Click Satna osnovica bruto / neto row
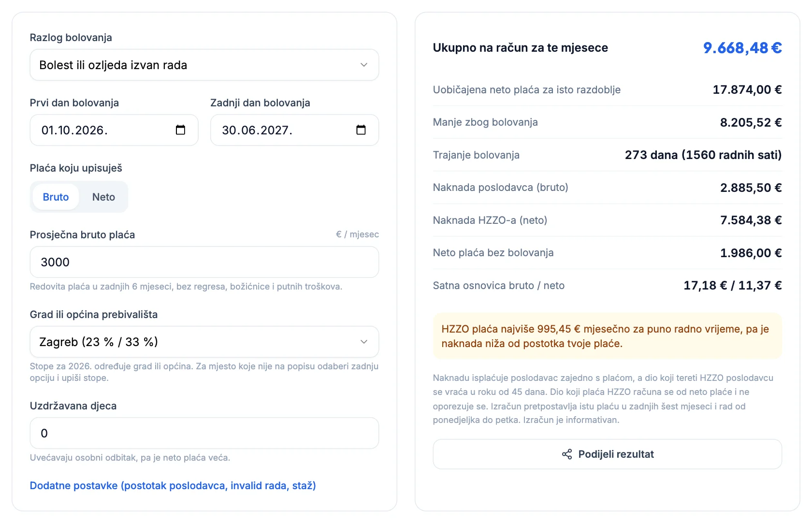 608,285
